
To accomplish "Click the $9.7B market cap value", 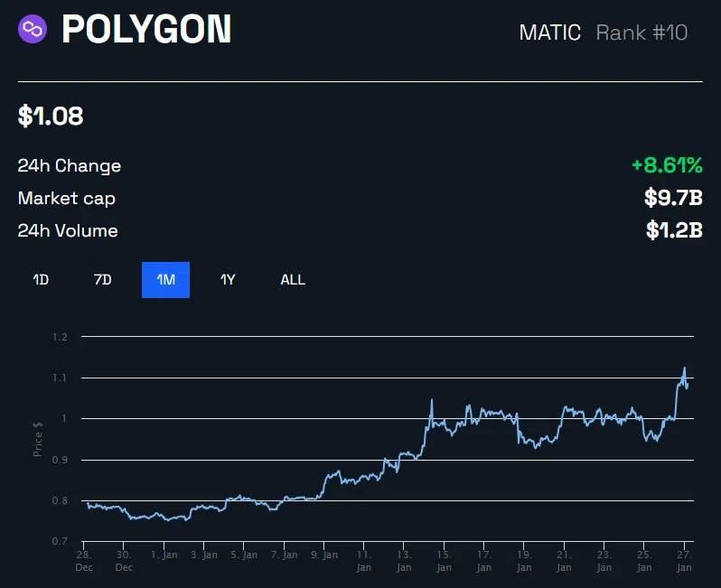I will [x=673, y=198].
